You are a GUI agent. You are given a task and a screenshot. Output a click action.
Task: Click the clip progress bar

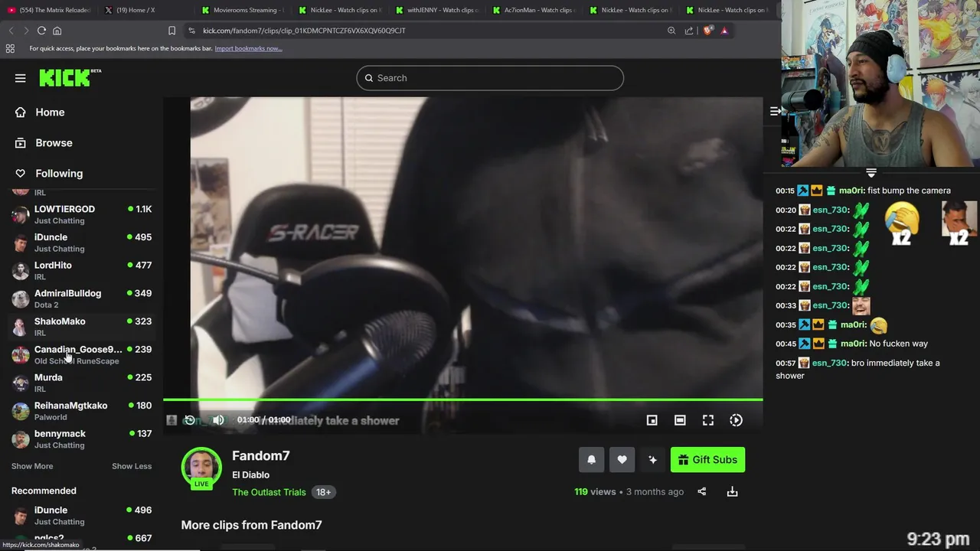click(x=463, y=399)
